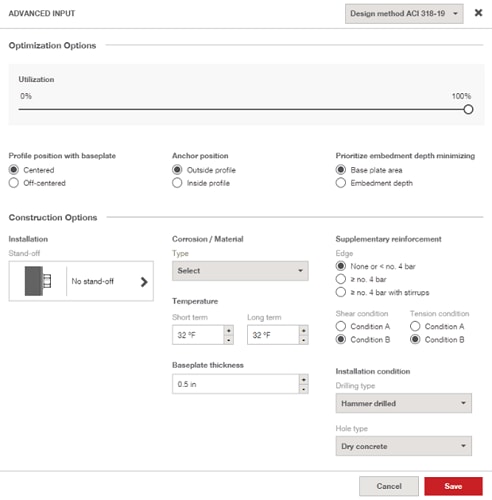This screenshot has width=492, height=500.
Task: Expand the Corrosion / Material Type dropdown
Action: (x=240, y=271)
